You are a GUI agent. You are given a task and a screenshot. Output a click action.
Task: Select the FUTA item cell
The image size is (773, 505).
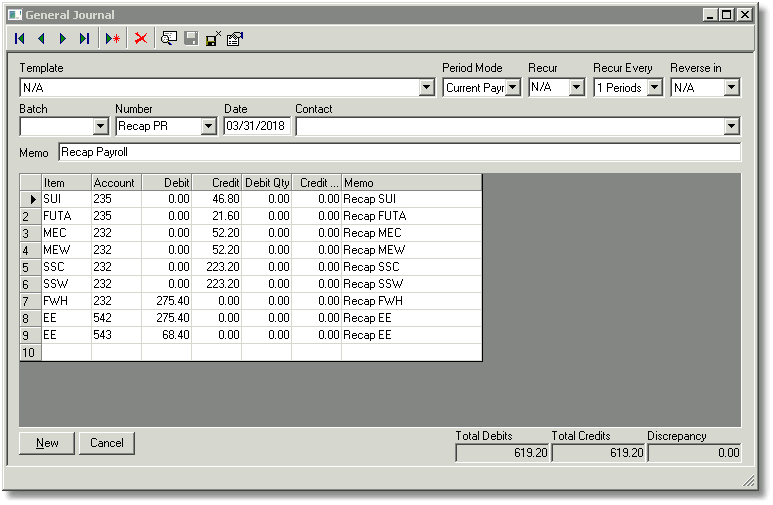[67, 216]
